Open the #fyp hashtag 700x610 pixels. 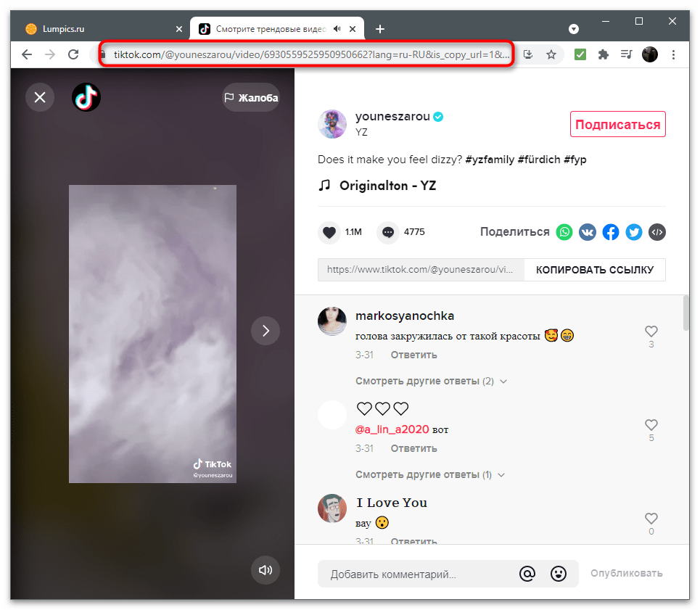pos(575,160)
